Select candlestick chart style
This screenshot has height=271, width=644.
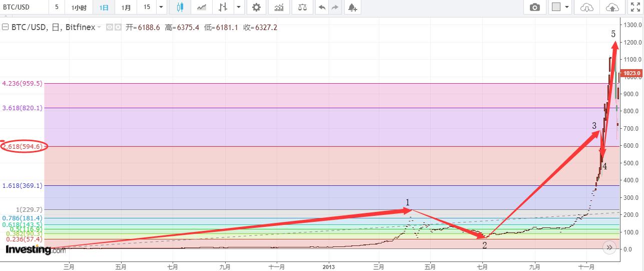click(180, 7)
